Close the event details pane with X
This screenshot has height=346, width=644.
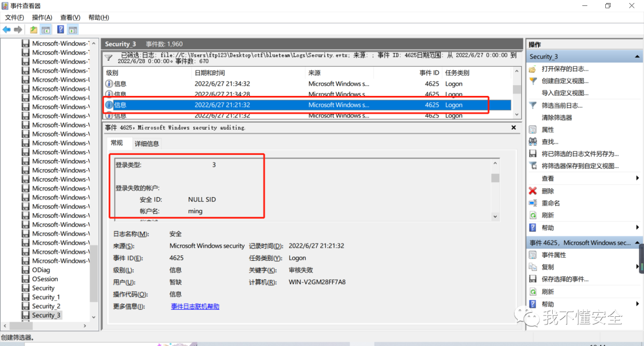coord(513,127)
